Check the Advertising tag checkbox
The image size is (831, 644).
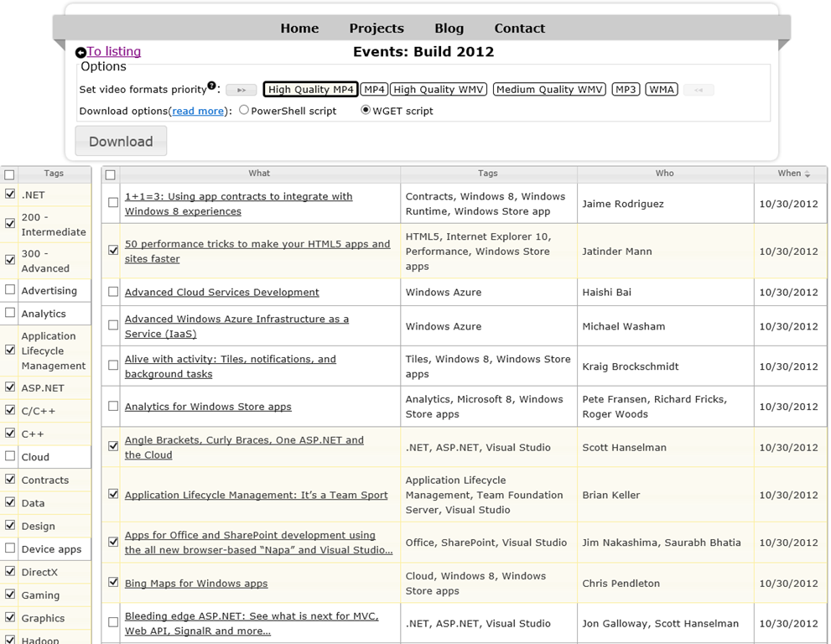coord(10,290)
